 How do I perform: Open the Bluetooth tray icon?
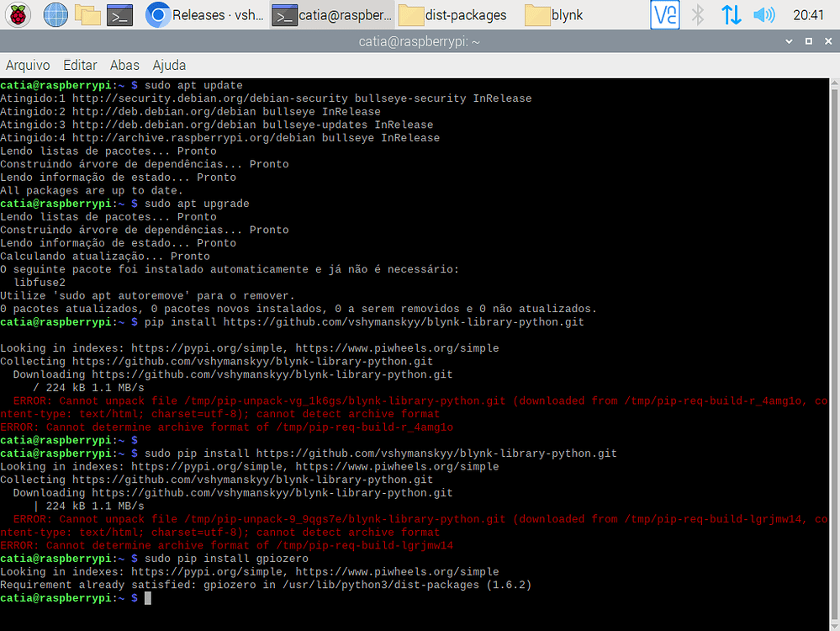(697, 14)
